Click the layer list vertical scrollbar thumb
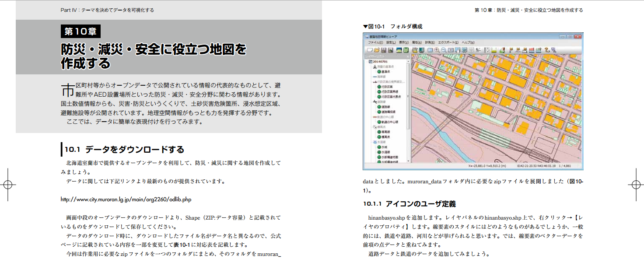This screenshot has height=266, width=644. tap(409, 96)
